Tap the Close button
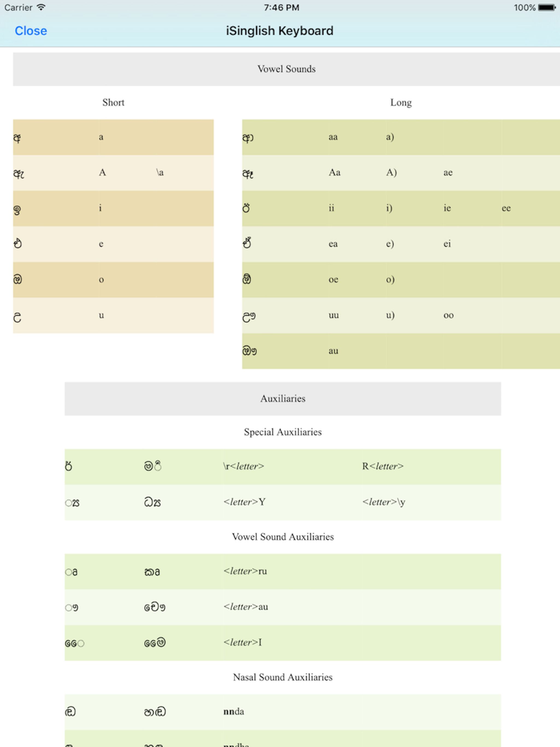 (x=31, y=31)
